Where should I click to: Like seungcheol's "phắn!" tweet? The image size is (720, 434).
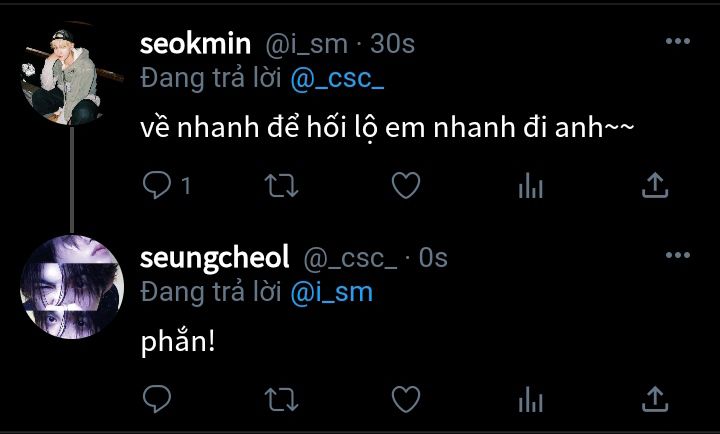pyautogui.click(x=404, y=400)
